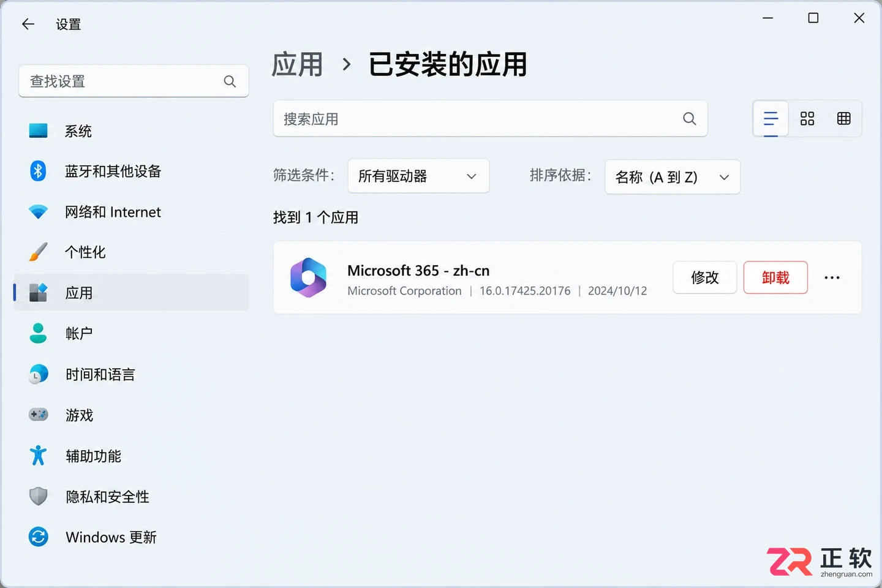
Task: Go to 网络和 Internet settings
Action: coord(131,212)
